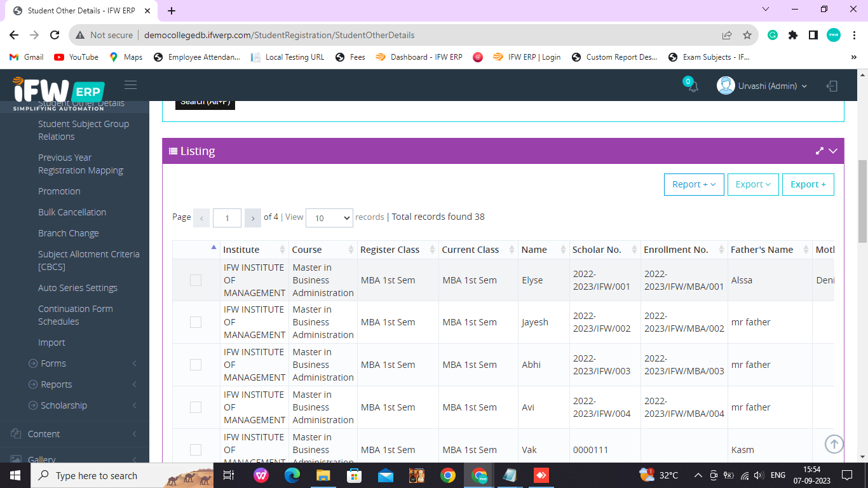Click the share page icon in address bar
Screen dimensions: 868x488
click(x=727, y=35)
